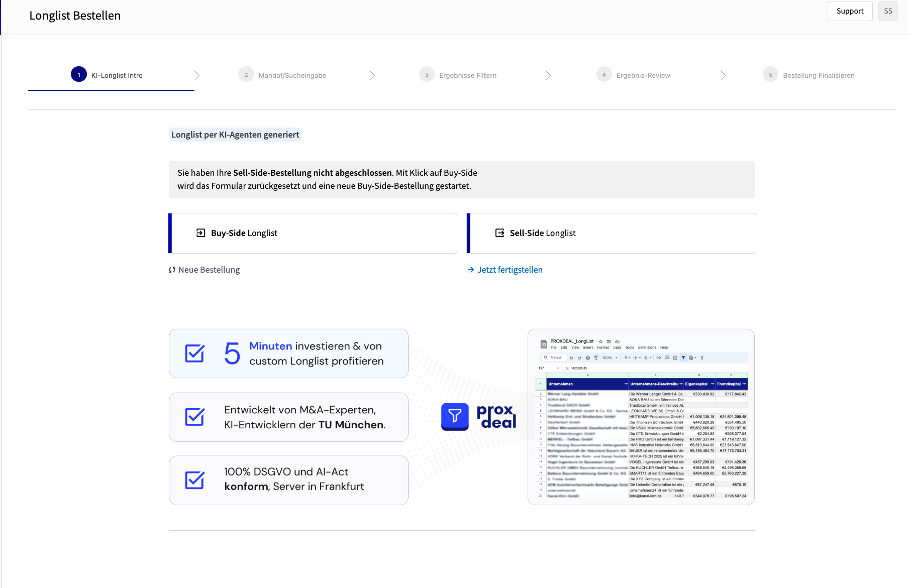Follow the Jetzt fertigstellen link
908x588 pixels.
coord(510,270)
